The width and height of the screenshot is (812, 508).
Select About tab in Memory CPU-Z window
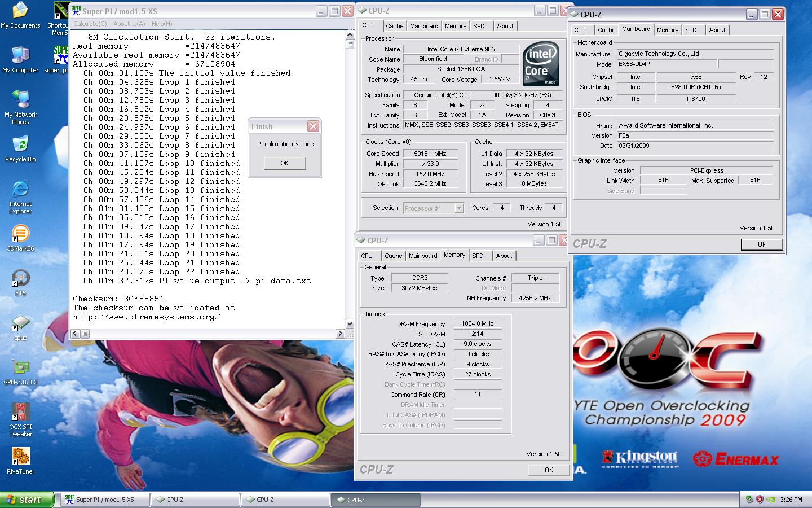[x=504, y=256]
